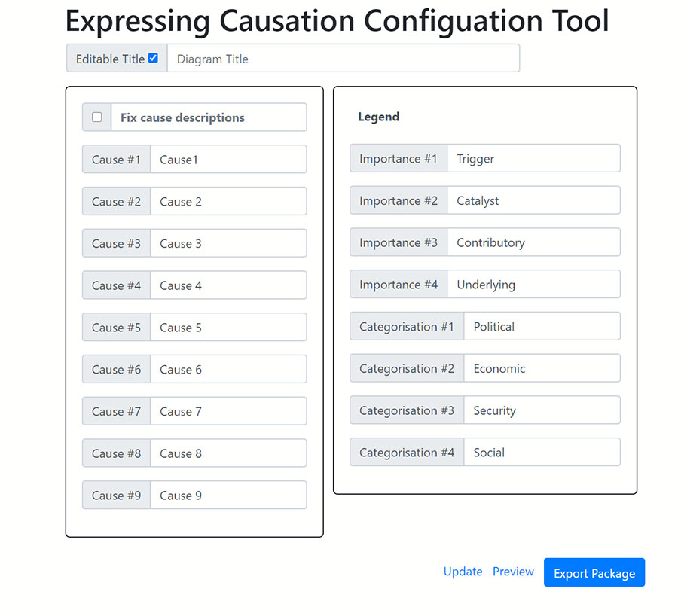Select the Cause #3 input box
Viewport: 678px width, 616px height.
[x=228, y=244]
